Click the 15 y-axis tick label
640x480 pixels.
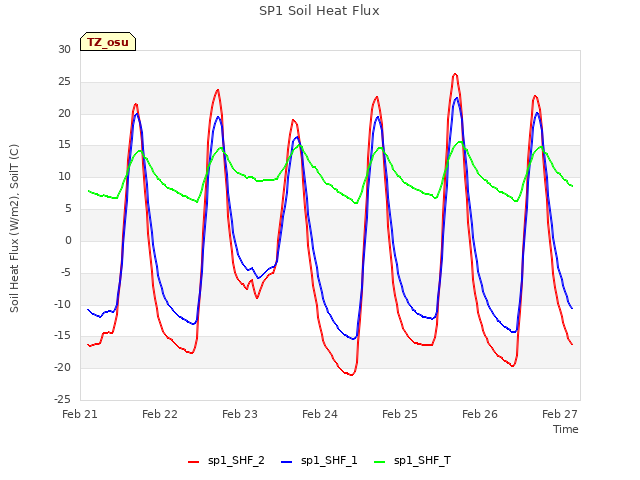[x=64, y=145]
